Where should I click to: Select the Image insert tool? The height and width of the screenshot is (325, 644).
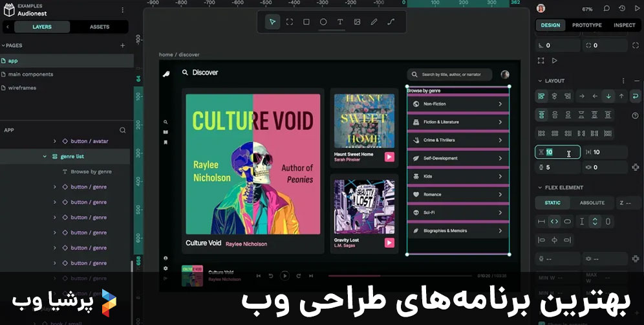tap(357, 22)
